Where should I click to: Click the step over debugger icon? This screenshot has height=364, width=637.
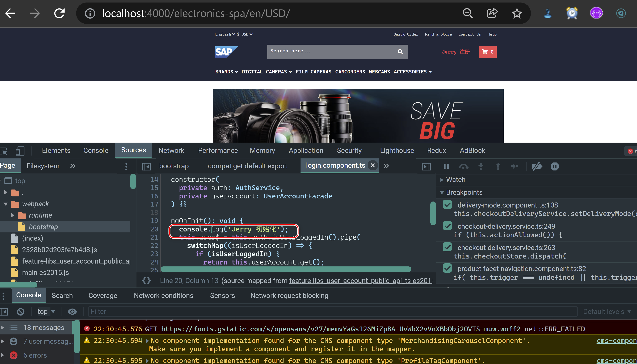(463, 166)
